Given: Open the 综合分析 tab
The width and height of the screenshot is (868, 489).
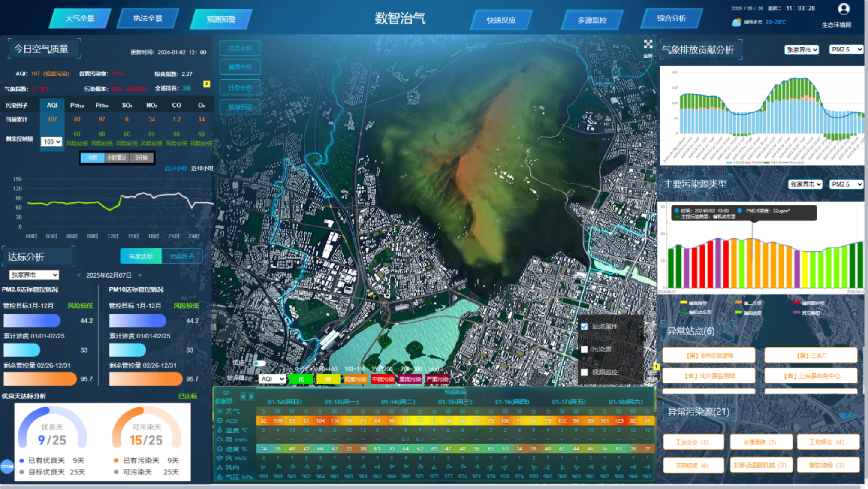Looking at the screenshot, I should click(672, 18).
